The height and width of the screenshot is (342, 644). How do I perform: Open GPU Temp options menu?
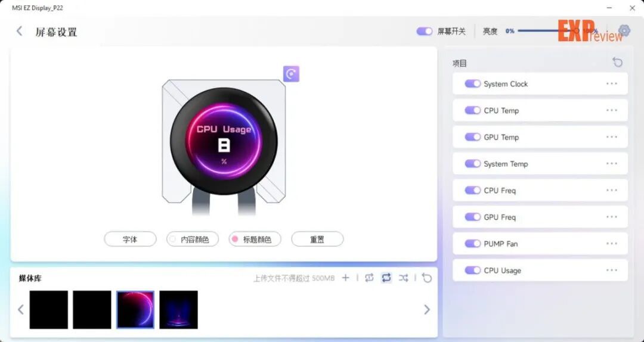tap(612, 137)
